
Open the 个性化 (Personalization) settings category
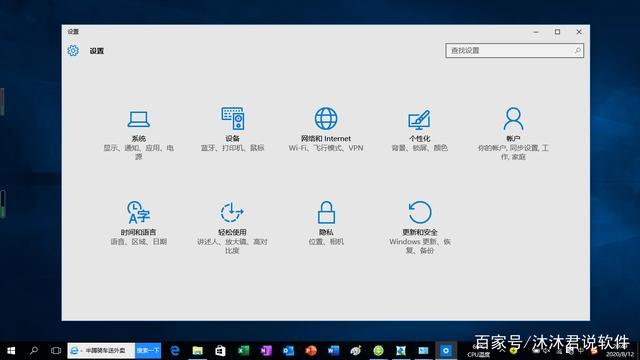[419, 130]
